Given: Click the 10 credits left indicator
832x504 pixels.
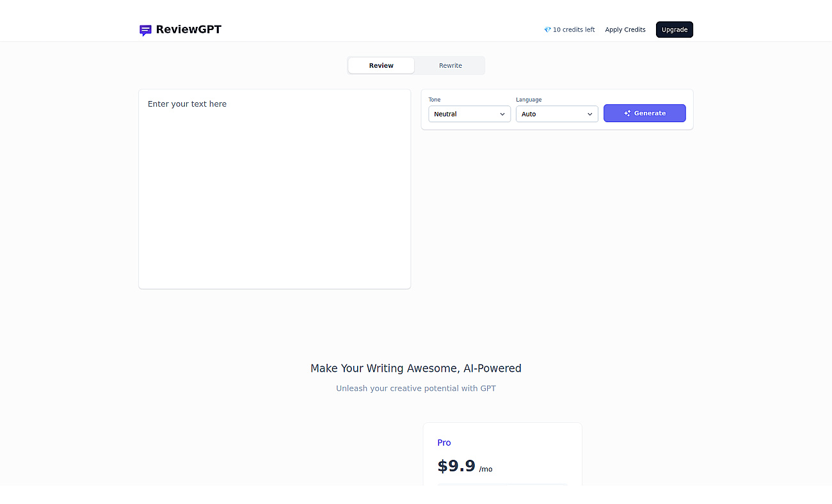Looking at the screenshot, I should click(570, 30).
